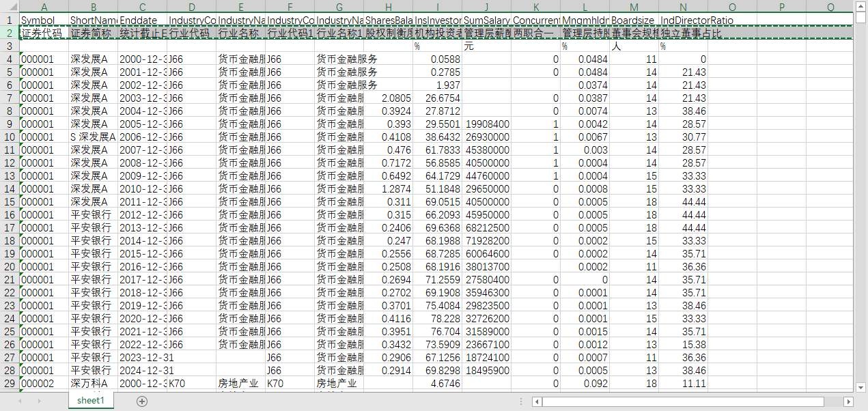The image size is (868, 411).
Task: Select row 3 header
Action: pyautogui.click(x=10, y=46)
